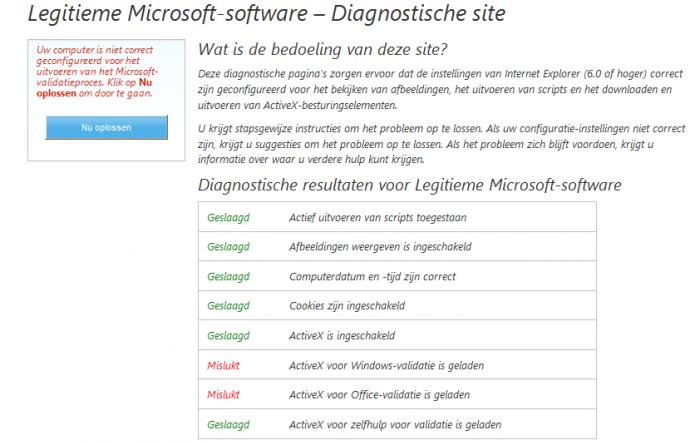Select row 'Cookies zijn ingeschakeld'

[397, 305]
